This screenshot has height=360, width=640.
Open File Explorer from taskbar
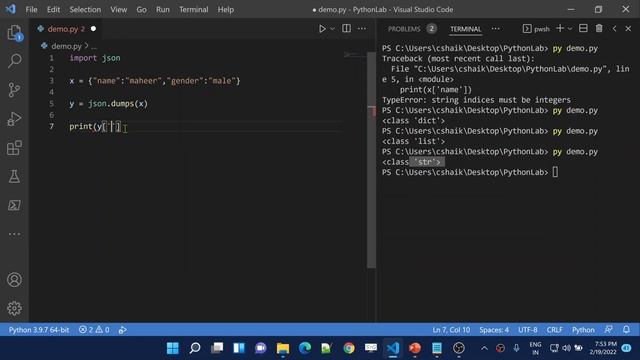point(282,348)
